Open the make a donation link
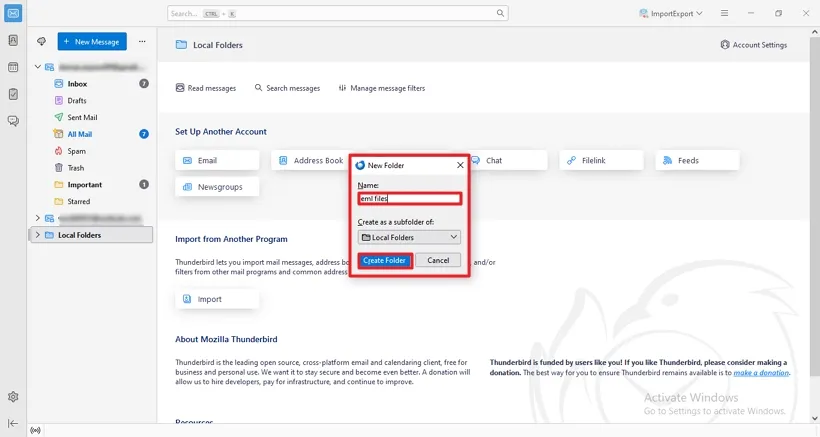820x437 pixels. [761, 373]
